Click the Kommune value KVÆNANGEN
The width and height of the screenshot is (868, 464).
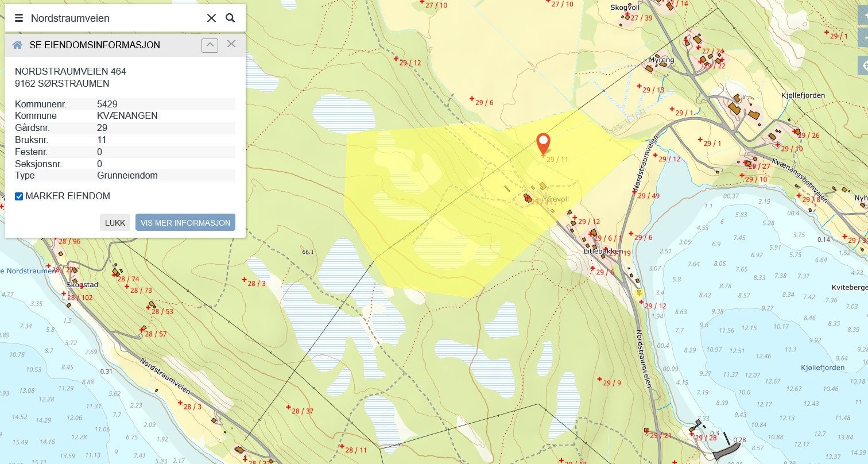coord(127,116)
